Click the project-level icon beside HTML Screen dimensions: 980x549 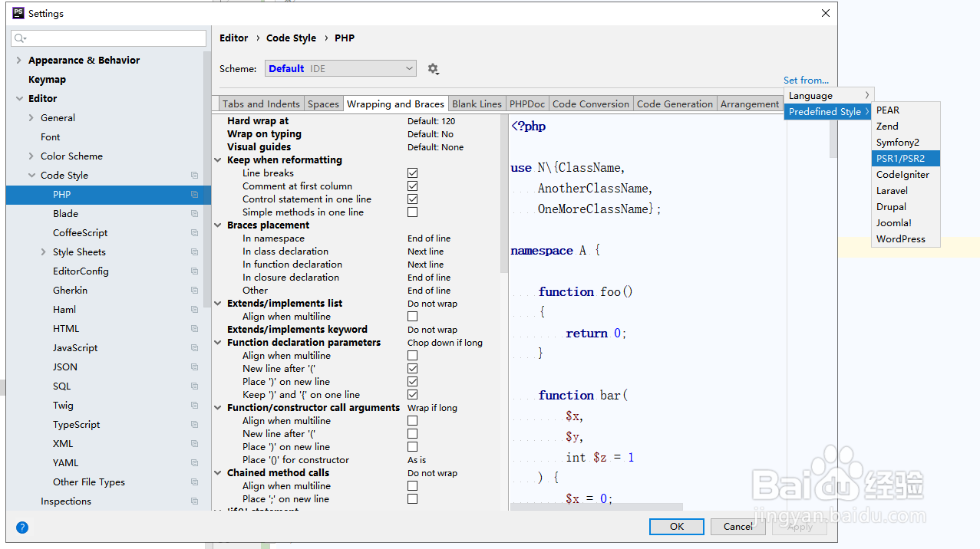pyautogui.click(x=195, y=329)
